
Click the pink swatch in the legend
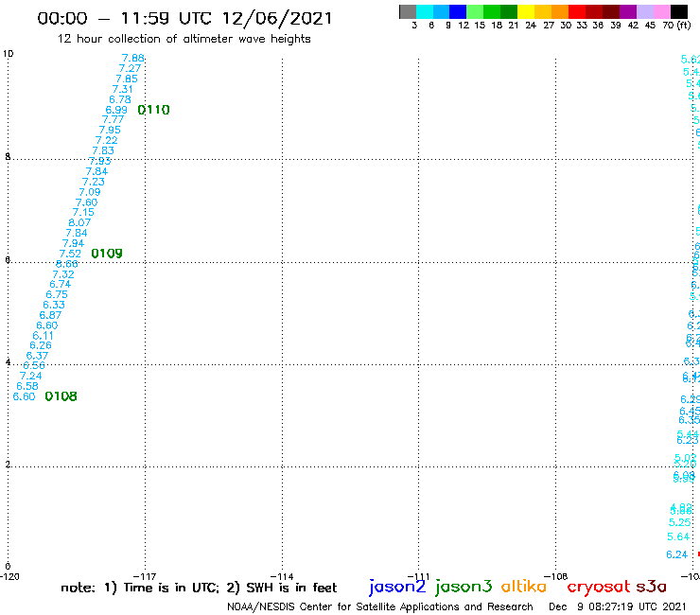[x=661, y=12]
